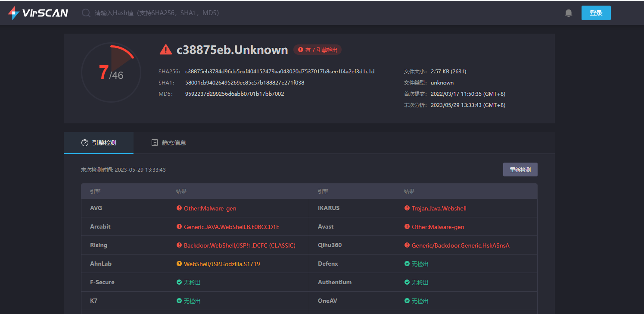The height and width of the screenshot is (314, 644).
Task: Click the MD5 hash value
Action: pos(234,94)
